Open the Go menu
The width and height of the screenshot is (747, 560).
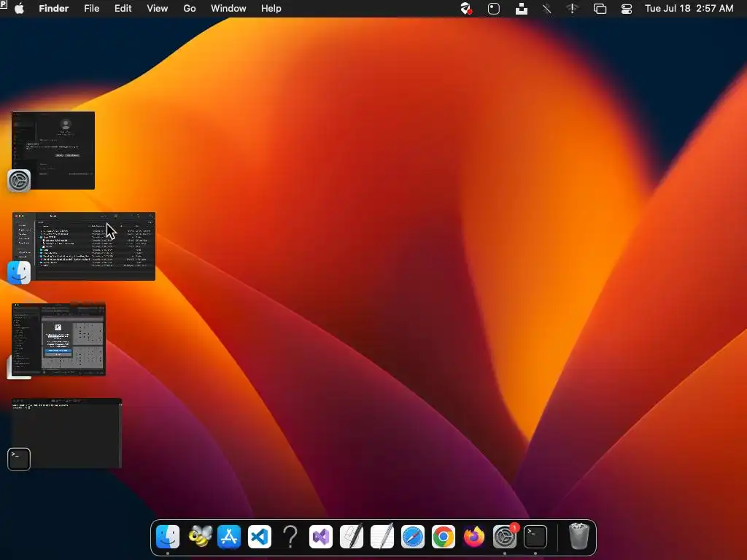pyautogui.click(x=190, y=9)
